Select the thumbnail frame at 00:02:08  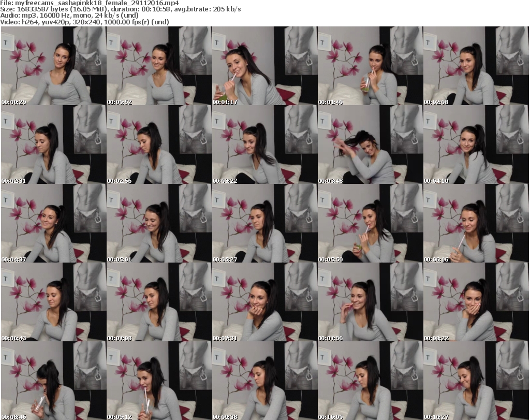(x=476, y=66)
